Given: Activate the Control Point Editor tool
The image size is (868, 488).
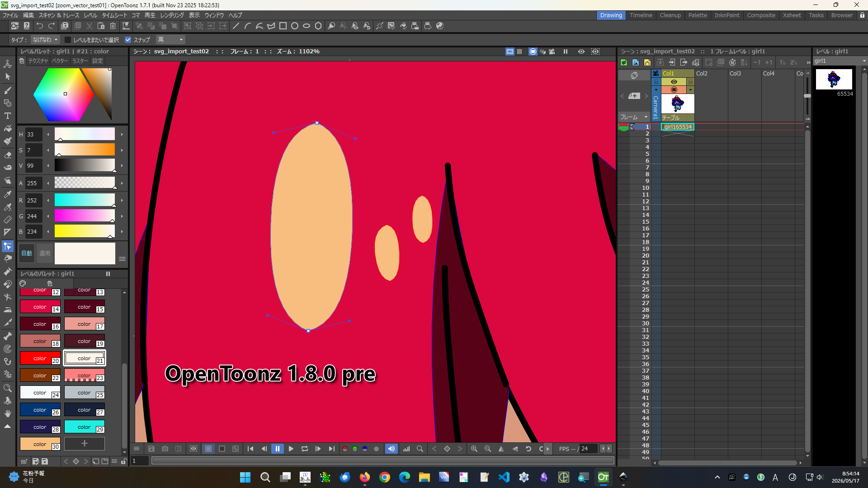Looking at the screenshot, I should pyautogui.click(x=8, y=246).
